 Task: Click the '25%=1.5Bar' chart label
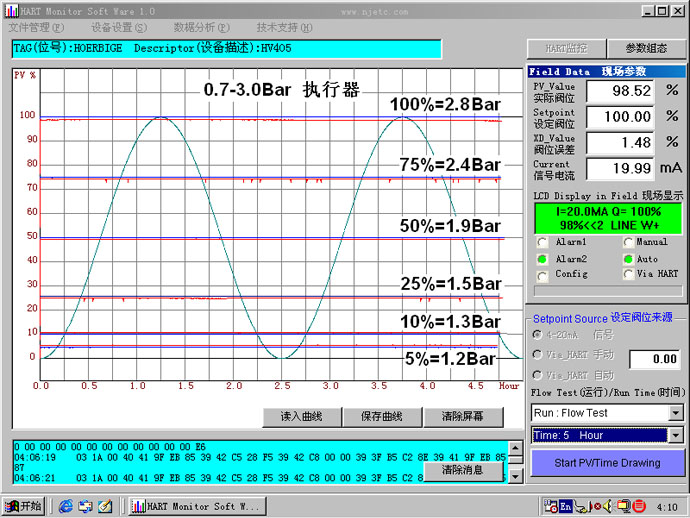(450, 284)
